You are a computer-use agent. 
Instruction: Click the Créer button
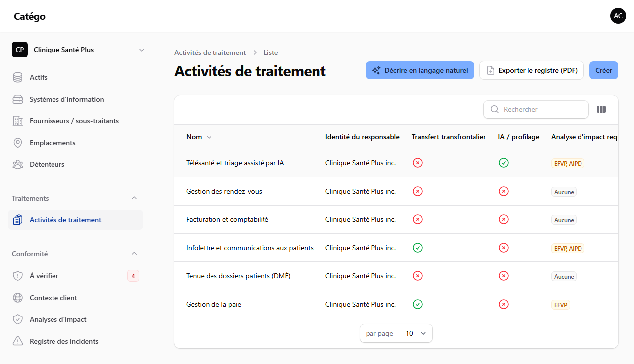(x=604, y=70)
